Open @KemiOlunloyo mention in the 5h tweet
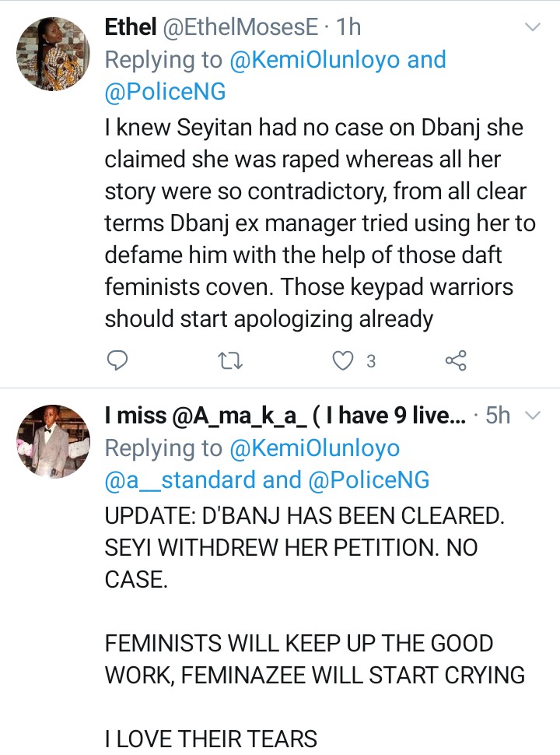 click(x=315, y=448)
